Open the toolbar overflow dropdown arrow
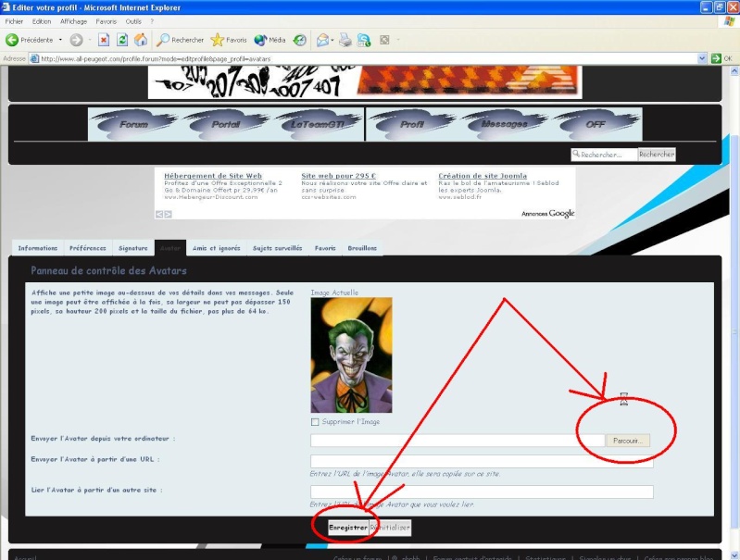The width and height of the screenshot is (740, 560). coord(398,40)
